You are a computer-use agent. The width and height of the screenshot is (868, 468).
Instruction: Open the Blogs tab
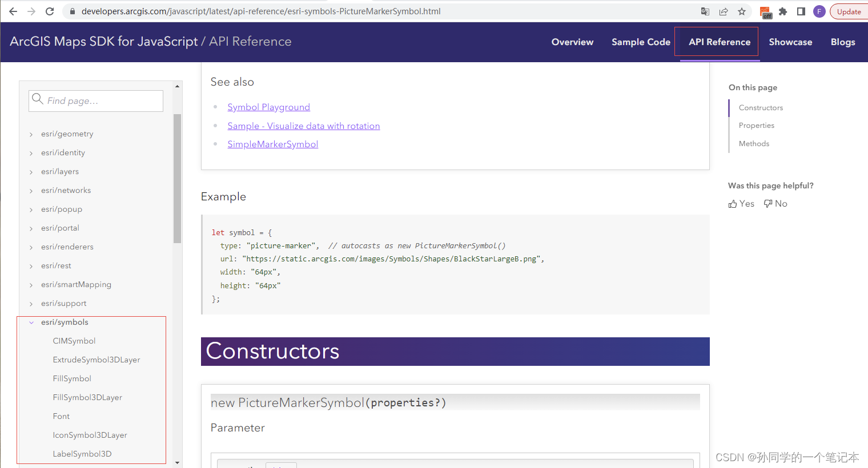[843, 42]
